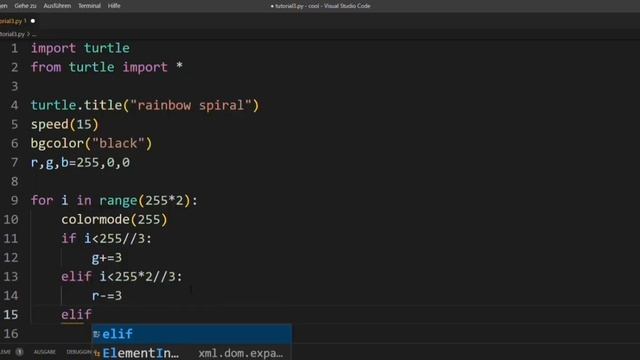Click line number 11 in the gutter
The width and height of the screenshot is (640, 360).
[x=11, y=238]
